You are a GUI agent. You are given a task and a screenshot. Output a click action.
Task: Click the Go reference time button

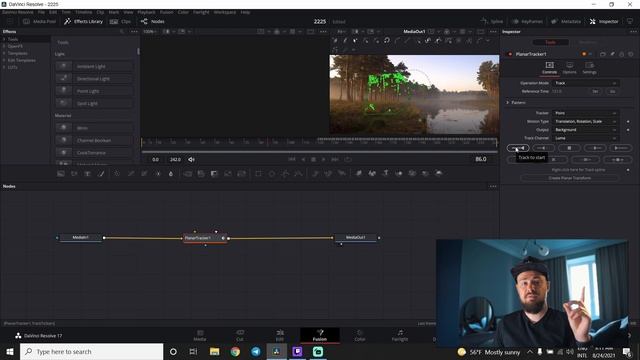point(612,91)
